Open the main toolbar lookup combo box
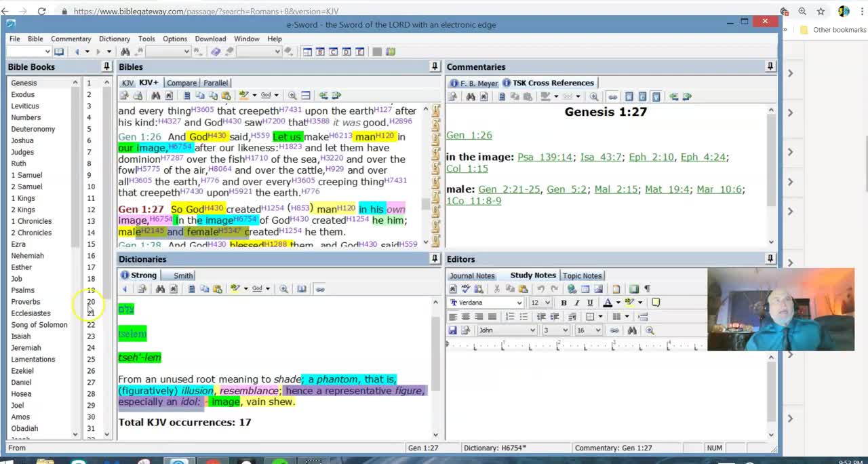This screenshot has width=868, height=464. [x=28, y=52]
